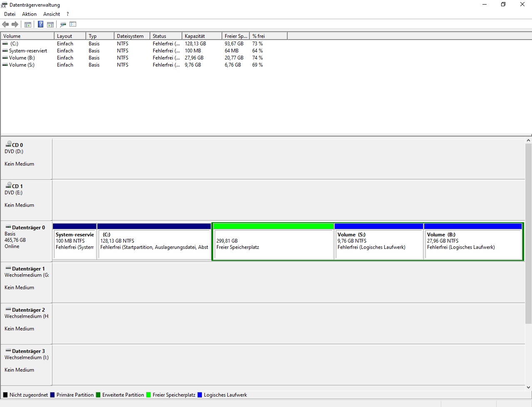Open the Datei menu
Image resolution: width=532 pixels, height=407 pixels.
[10, 14]
